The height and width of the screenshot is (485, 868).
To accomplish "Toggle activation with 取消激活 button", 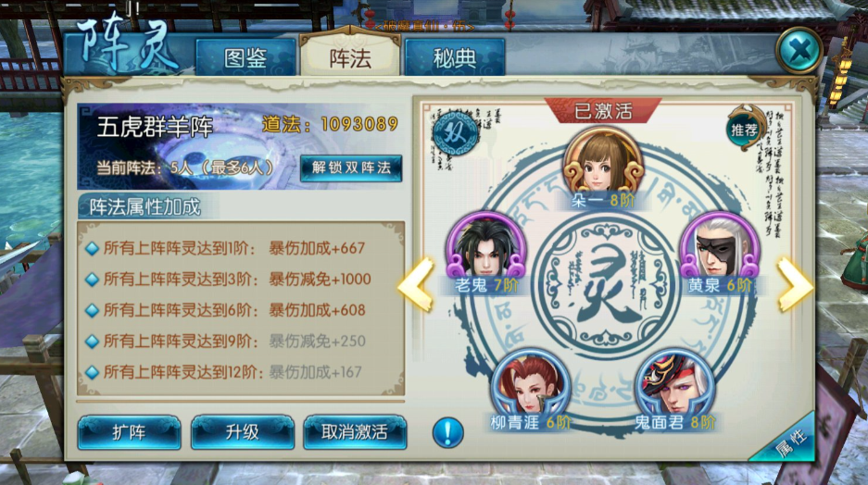I will 354,432.
